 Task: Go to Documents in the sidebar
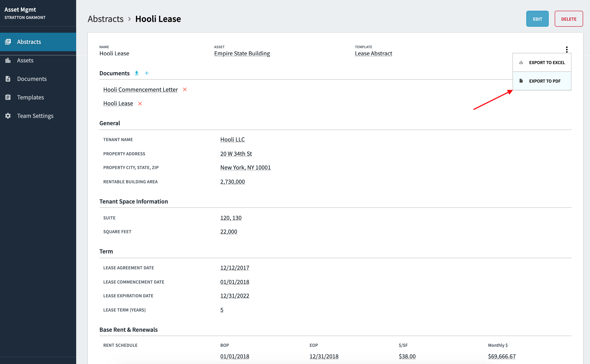[32, 79]
